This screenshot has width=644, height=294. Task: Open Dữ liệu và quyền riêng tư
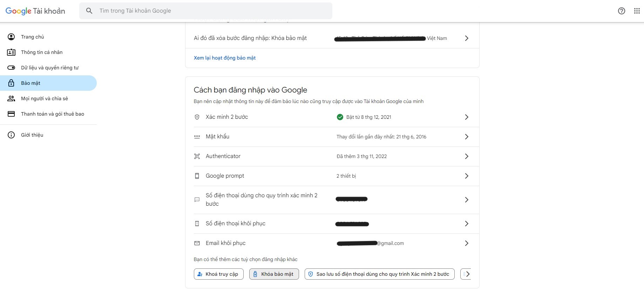[x=50, y=68]
